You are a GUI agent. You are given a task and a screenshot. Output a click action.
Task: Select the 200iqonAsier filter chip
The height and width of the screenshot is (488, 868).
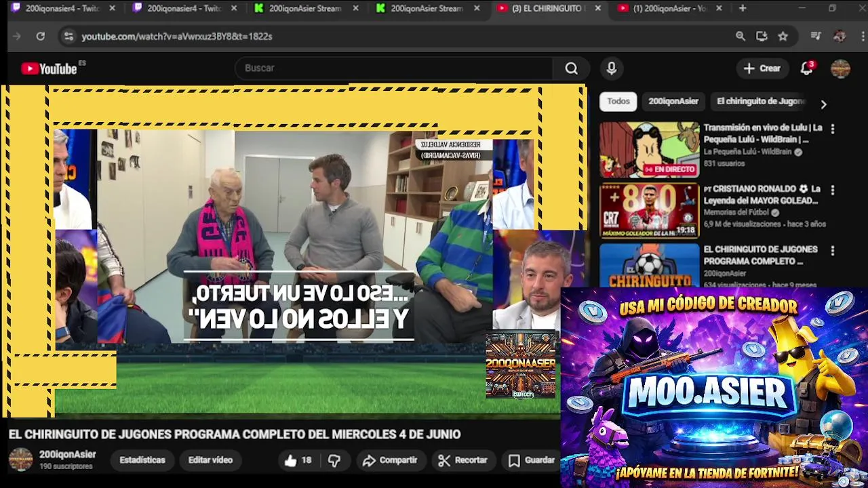point(673,102)
